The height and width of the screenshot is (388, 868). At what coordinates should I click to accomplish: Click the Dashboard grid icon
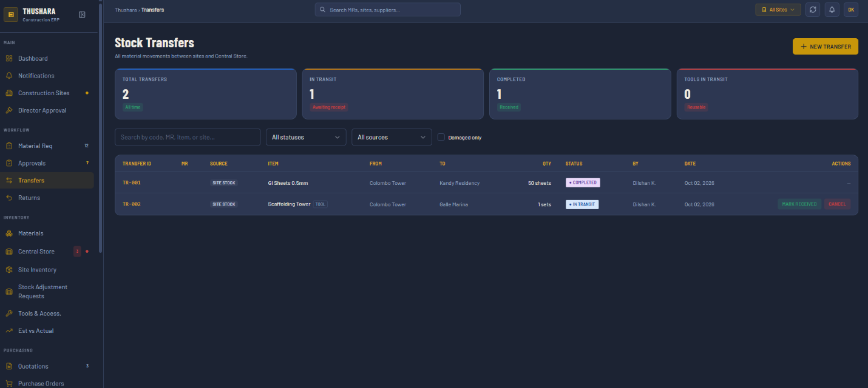(9, 59)
